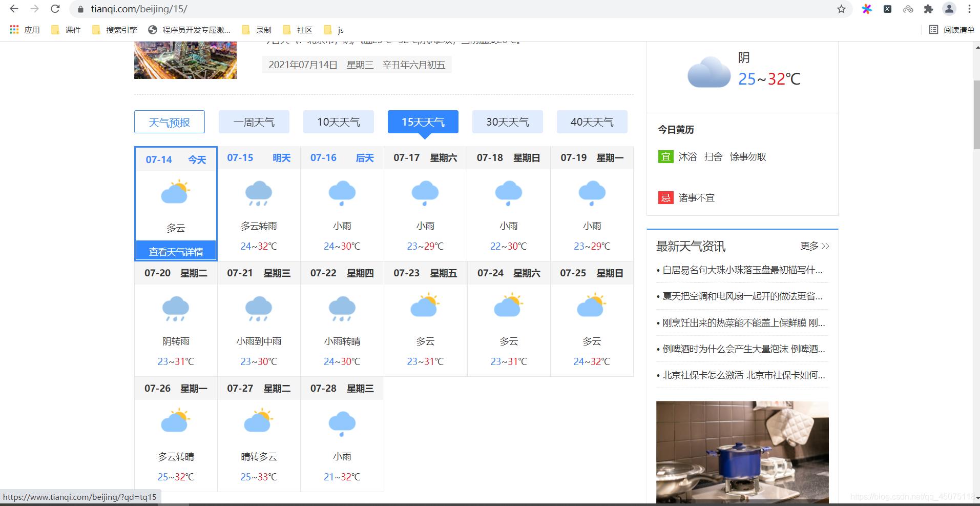Switch to the 40天天气 tab
Screen dimensions: 980x506
(592, 122)
